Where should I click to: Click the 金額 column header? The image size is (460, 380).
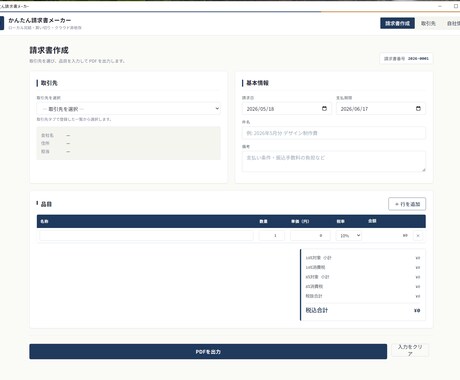pyautogui.click(x=372, y=221)
